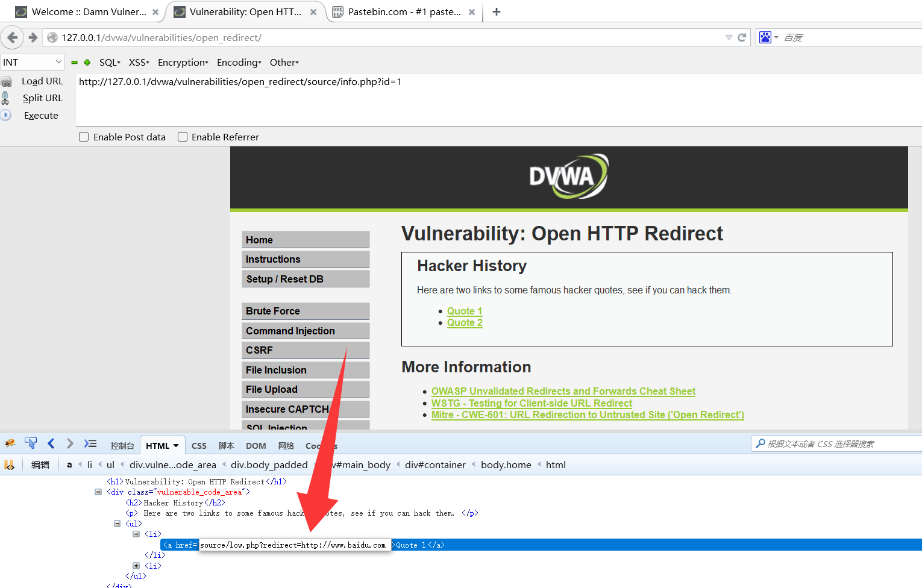
Task: Click the HackBar green plus icon
Action: point(87,63)
